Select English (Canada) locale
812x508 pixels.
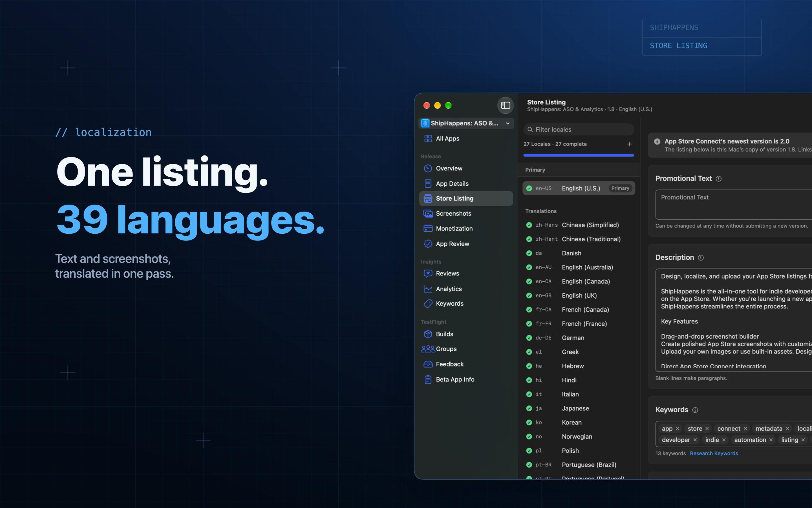point(579,282)
